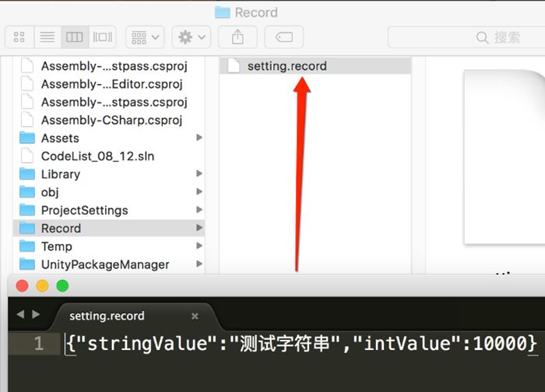
Task: Select the setting.record file in Finder
Action: pyautogui.click(x=287, y=66)
